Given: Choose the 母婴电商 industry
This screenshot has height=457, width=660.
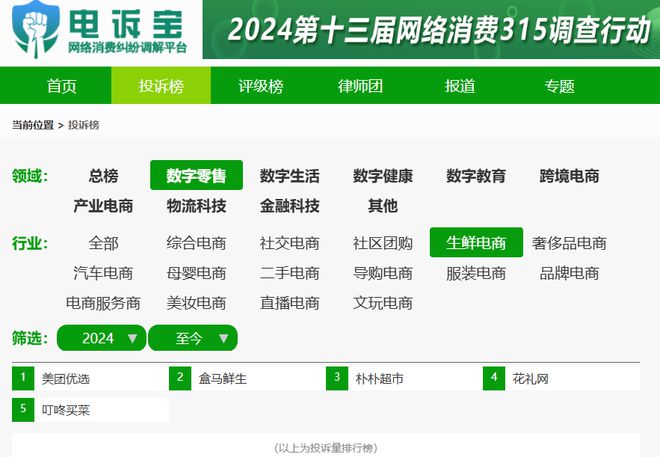Looking at the screenshot, I should [197, 273].
